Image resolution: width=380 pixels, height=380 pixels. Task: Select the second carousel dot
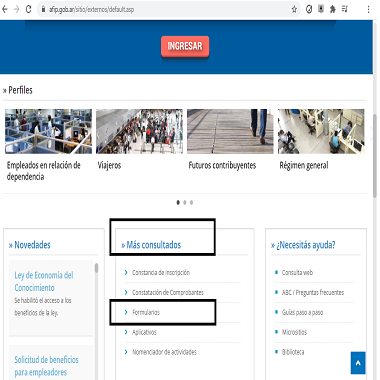tap(185, 202)
